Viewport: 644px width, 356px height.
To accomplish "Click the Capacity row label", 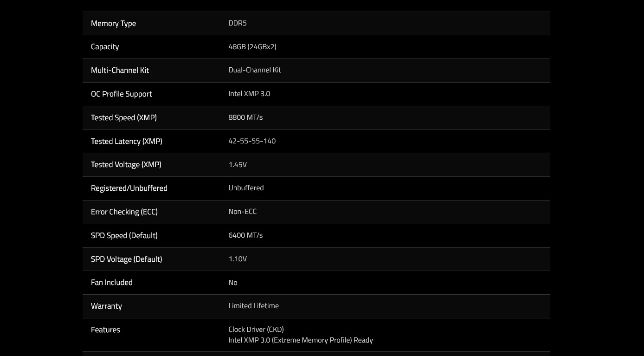I will (105, 47).
